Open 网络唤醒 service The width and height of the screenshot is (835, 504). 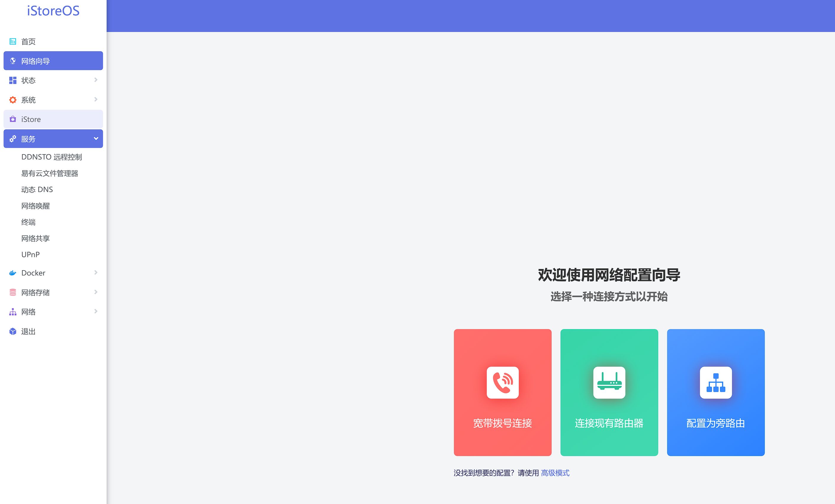pos(35,206)
